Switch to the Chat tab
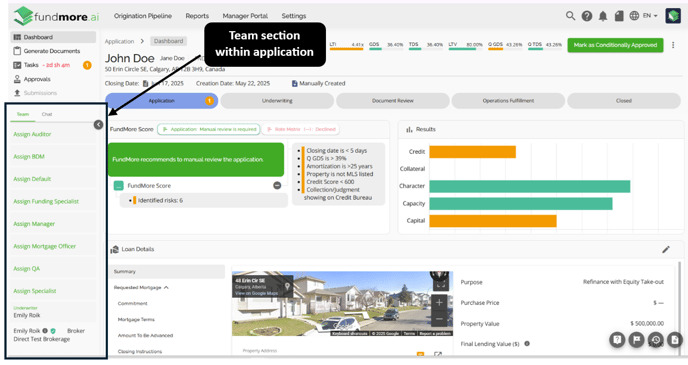The image size is (688, 365). coord(47,114)
